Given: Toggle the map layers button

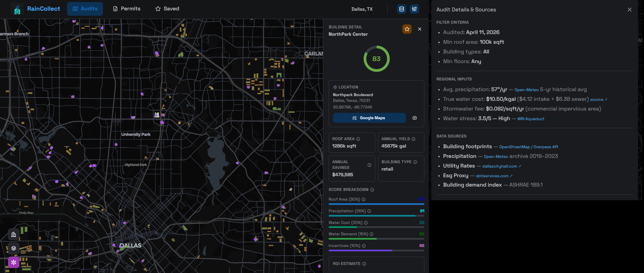Looking at the screenshot, I should (14, 248).
